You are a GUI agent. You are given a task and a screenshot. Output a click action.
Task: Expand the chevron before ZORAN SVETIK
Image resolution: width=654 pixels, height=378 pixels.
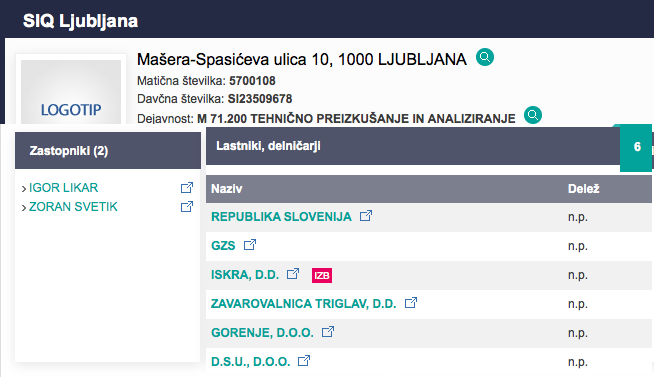(x=24, y=207)
